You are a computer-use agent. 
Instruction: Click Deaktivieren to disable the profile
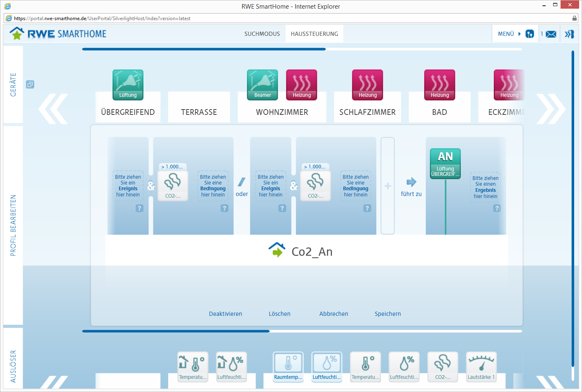click(225, 314)
